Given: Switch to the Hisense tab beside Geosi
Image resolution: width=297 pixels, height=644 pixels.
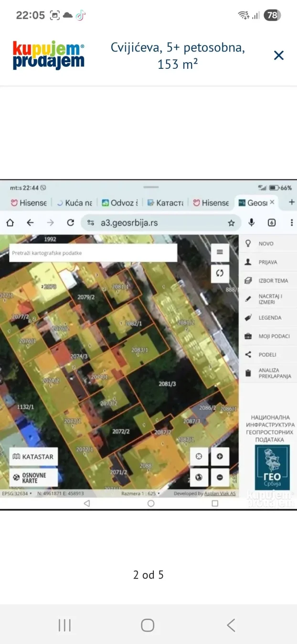Looking at the screenshot, I should [211, 203].
